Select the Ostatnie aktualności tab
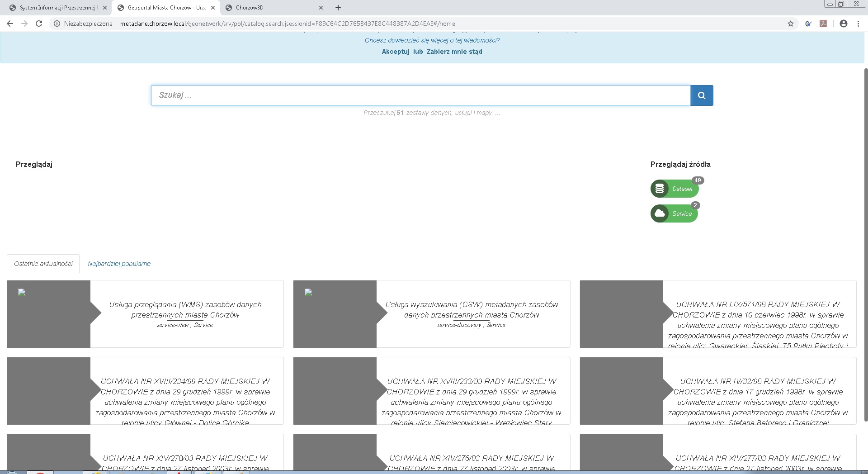The height and width of the screenshot is (474, 868). pyautogui.click(x=43, y=264)
